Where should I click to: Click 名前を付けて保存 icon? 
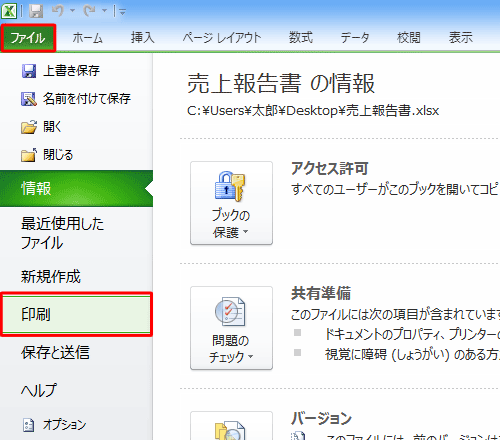[29, 99]
